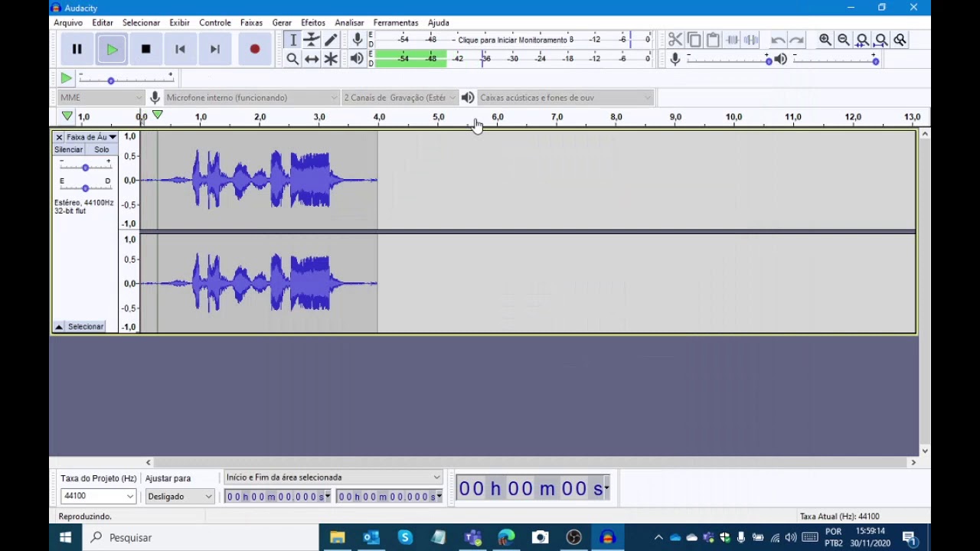
Task: Select the Envelope tool
Action: tap(312, 40)
